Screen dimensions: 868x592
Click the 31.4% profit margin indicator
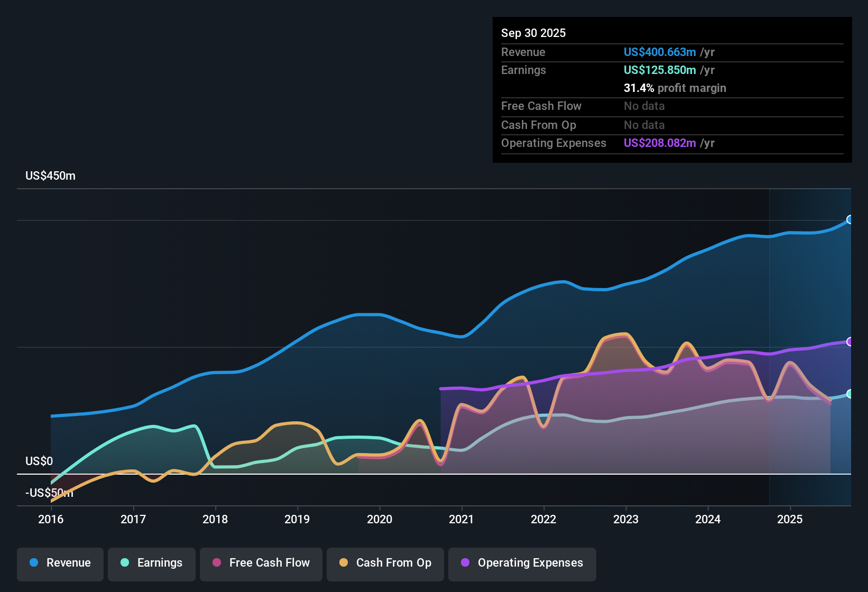point(675,88)
